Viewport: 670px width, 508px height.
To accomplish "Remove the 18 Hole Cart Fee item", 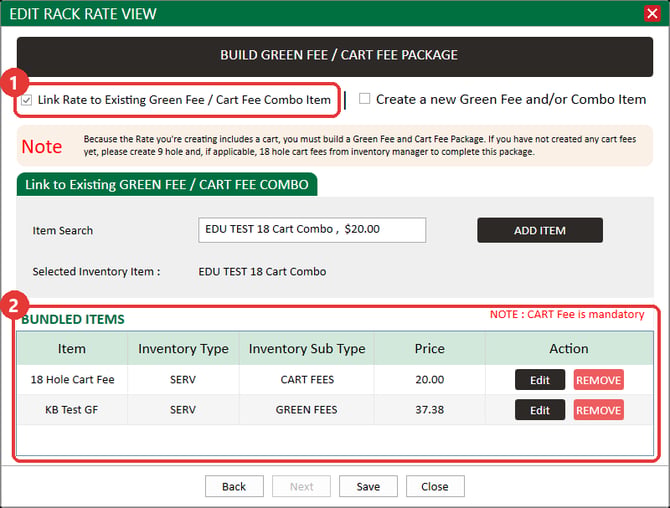I will 598,380.
